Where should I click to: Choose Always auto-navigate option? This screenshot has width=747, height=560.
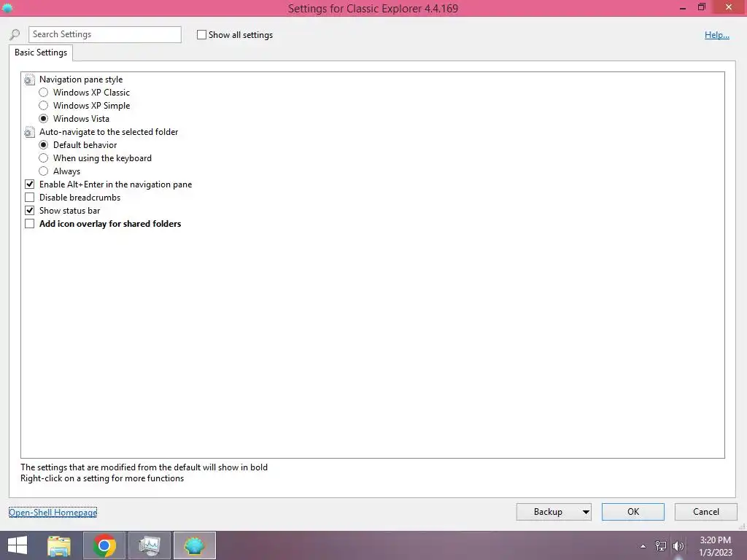(x=43, y=171)
